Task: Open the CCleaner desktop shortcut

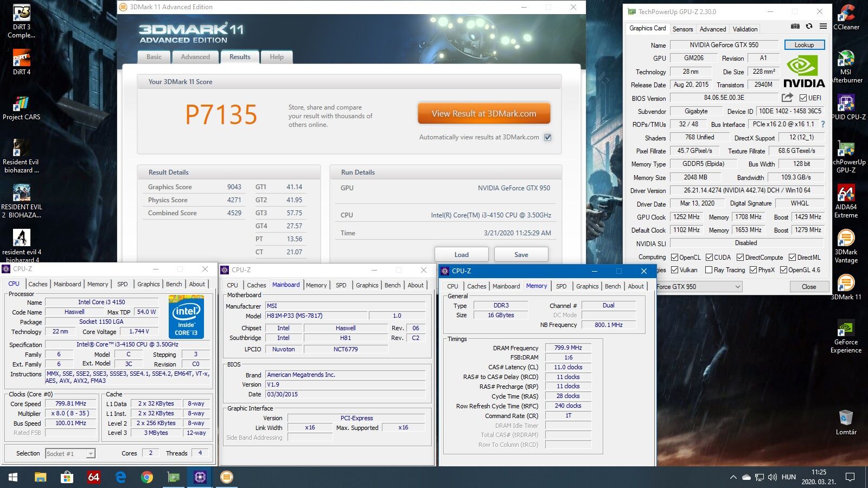Action: pyautogui.click(x=846, y=17)
